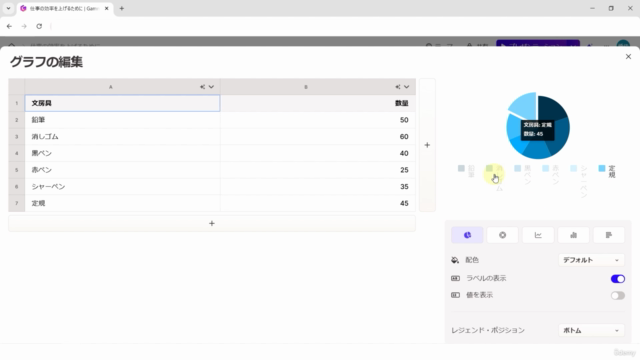Click column A settings icon
The width and height of the screenshot is (640, 360).
[x=202, y=87]
